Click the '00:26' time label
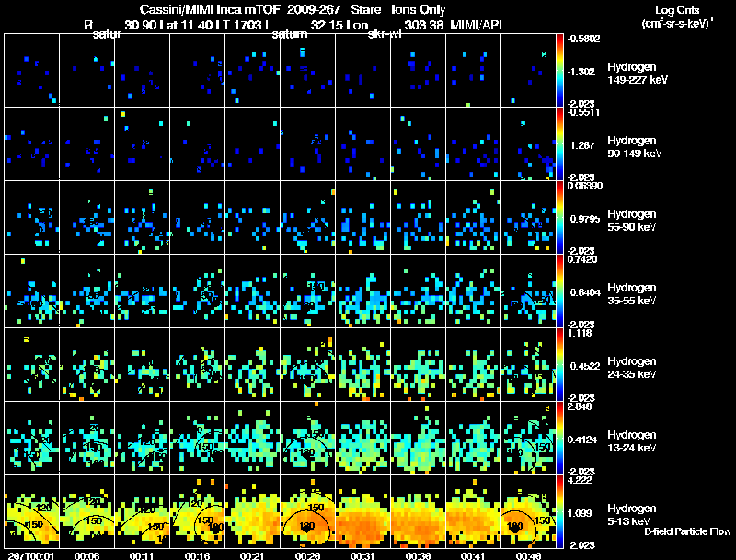The width and height of the screenshot is (736, 560). point(308,556)
